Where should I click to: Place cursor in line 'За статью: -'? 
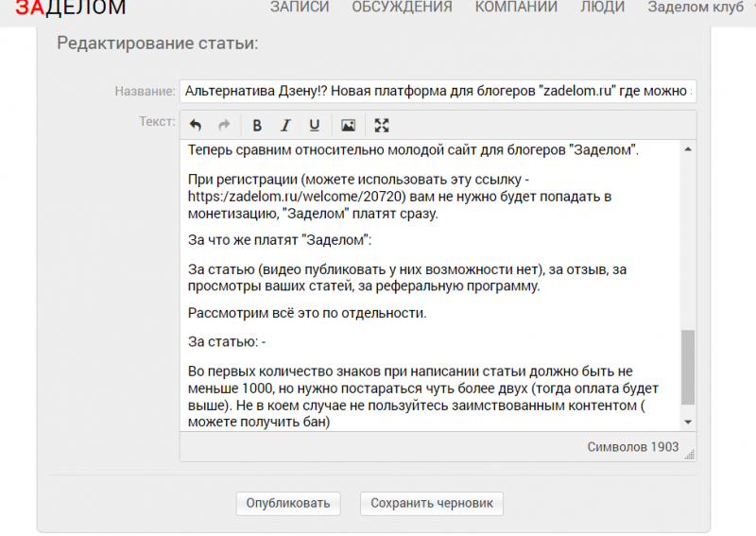coord(227,341)
